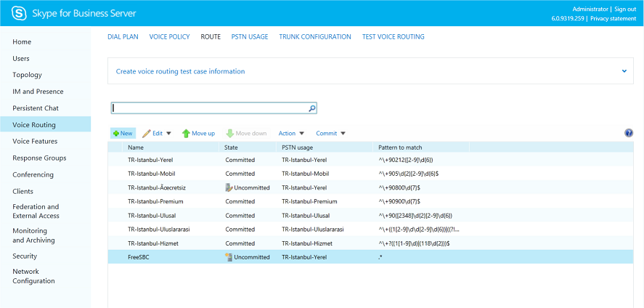Click uncommitted state icon of FreeSBC row
This screenshot has width=644, height=308.
coord(229,257)
